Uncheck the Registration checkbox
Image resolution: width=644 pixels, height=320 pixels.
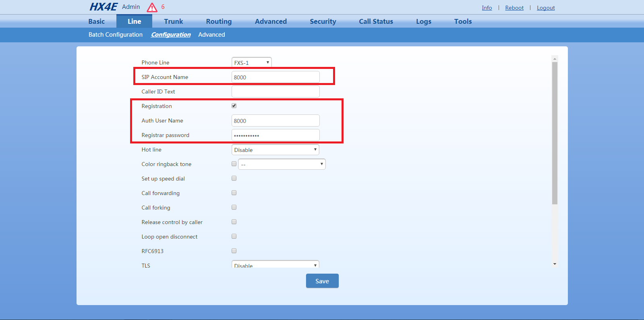point(234,106)
